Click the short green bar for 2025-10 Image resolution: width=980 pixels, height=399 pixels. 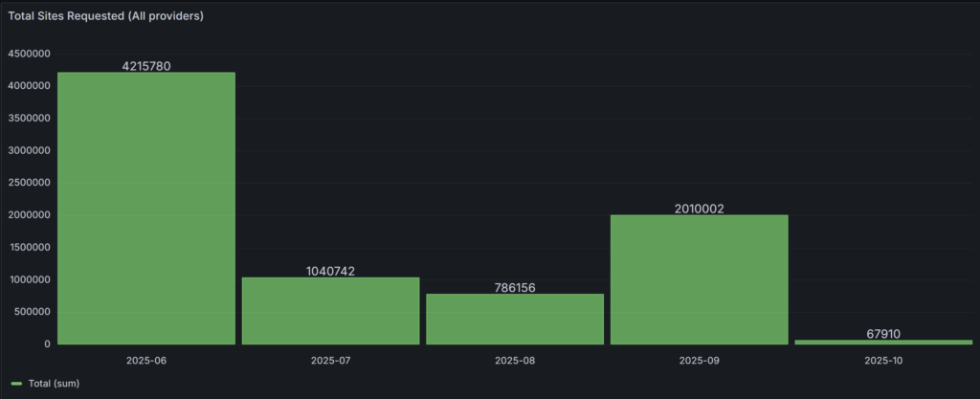coord(882,342)
